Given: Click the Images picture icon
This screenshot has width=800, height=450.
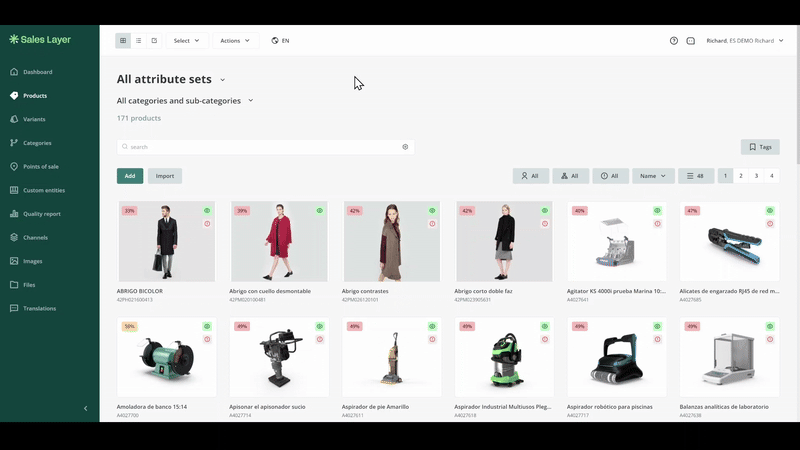Looking at the screenshot, I should [14, 261].
